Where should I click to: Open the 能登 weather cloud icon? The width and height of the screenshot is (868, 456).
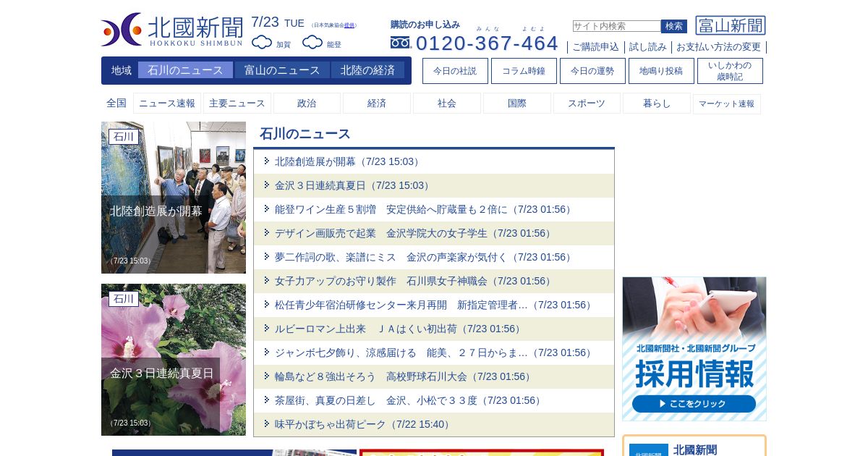312,43
